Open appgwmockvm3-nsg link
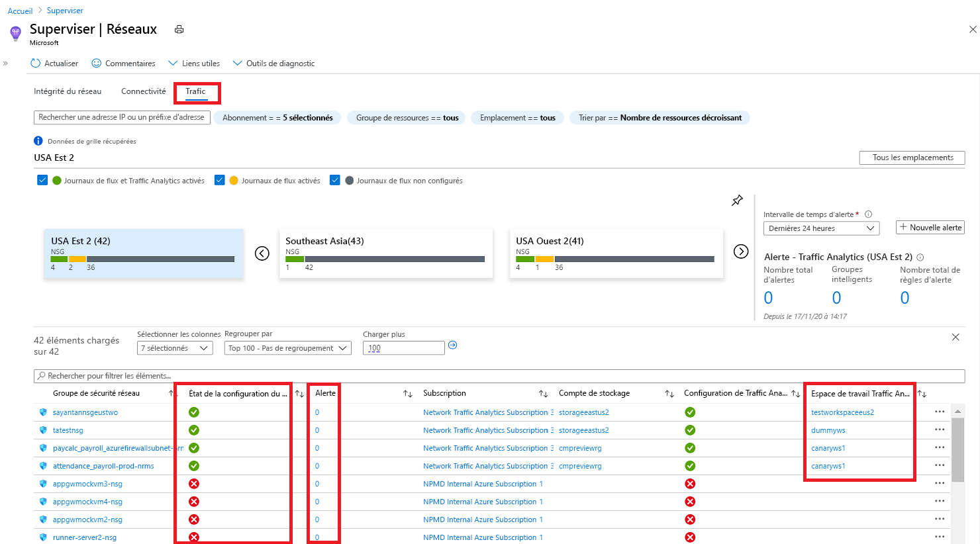Screen dimensions: 980x544 click(87, 484)
